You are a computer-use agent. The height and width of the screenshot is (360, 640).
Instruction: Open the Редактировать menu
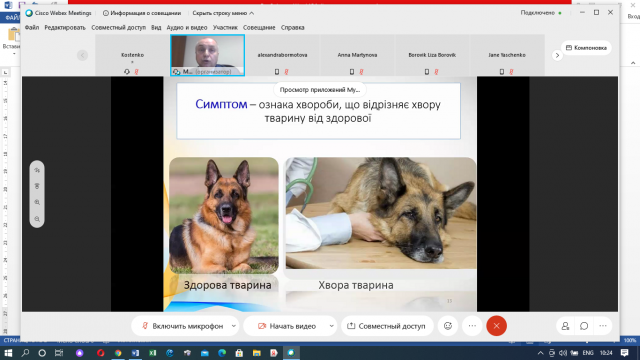pos(65,27)
